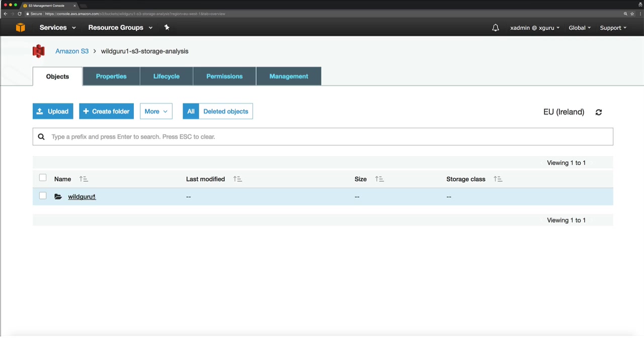The height and width of the screenshot is (362, 644).
Task: Select all objects with the header checkbox
Action: [43, 178]
